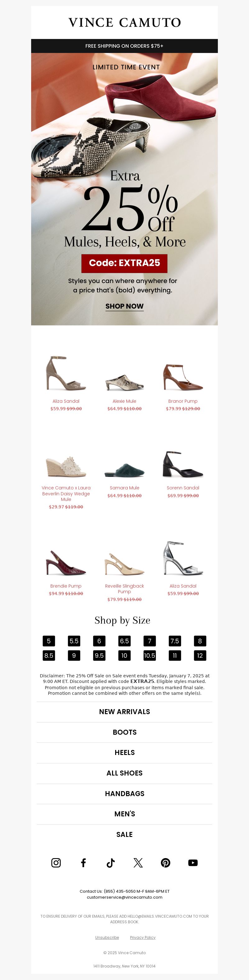Click the SHOP NOW link
The height and width of the screenshot is (980, 249).
click(124, 306)
